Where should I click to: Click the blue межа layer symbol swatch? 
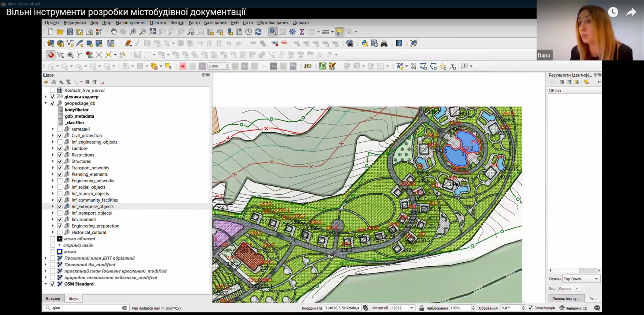[60, 252]
